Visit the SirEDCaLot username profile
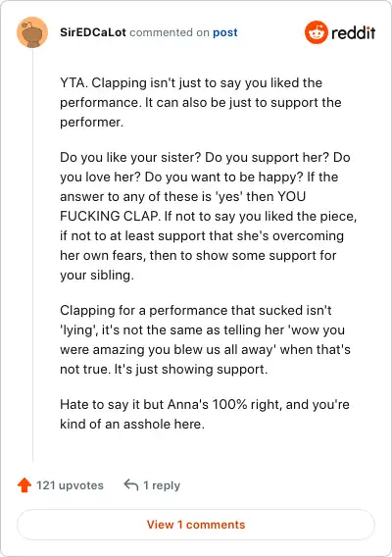The height and width of the screenshot is (557, 392). [x=93, y=32]
